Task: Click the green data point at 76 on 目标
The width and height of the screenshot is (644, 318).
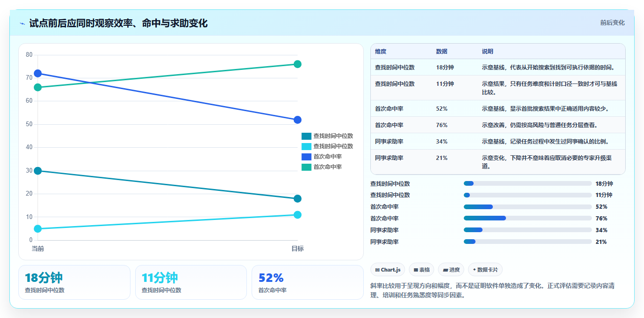Action: (298, 64)
